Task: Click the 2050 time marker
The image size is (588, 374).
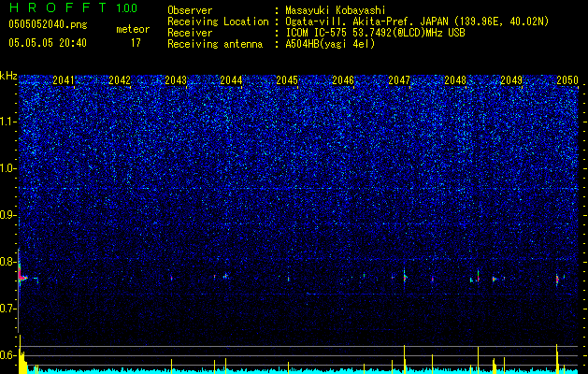Action: [567, 80]
